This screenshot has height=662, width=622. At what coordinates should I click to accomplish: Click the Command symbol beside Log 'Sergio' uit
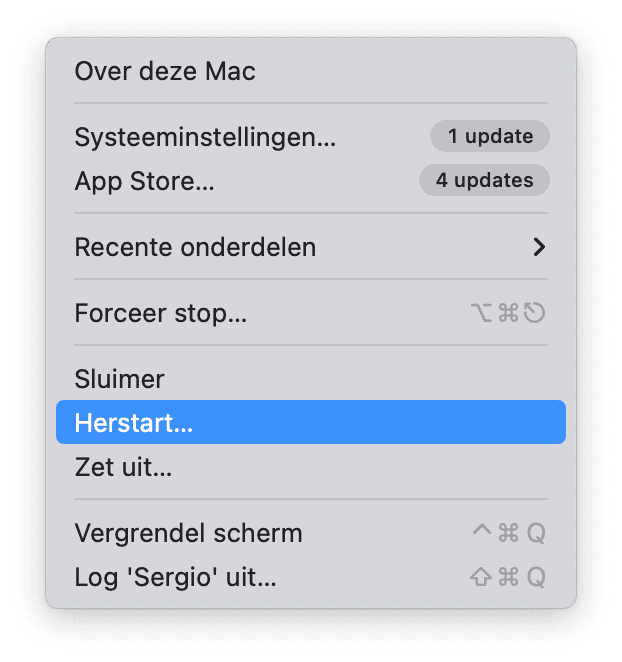(508, 577)
